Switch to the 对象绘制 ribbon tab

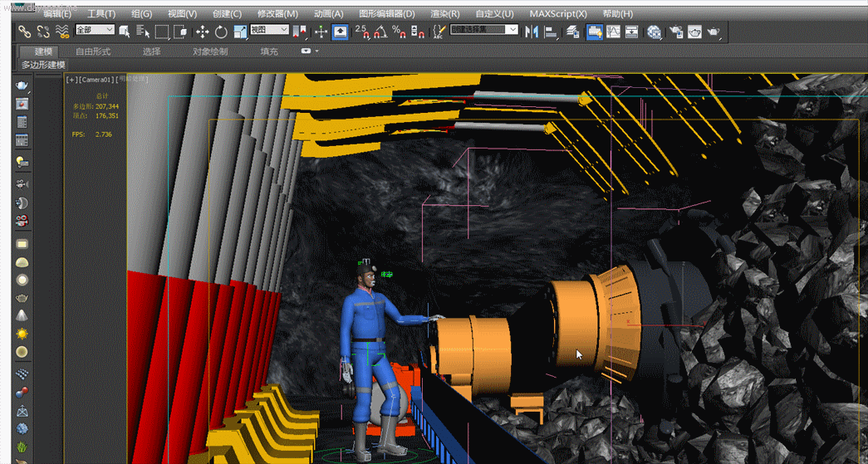click(210, 51)
